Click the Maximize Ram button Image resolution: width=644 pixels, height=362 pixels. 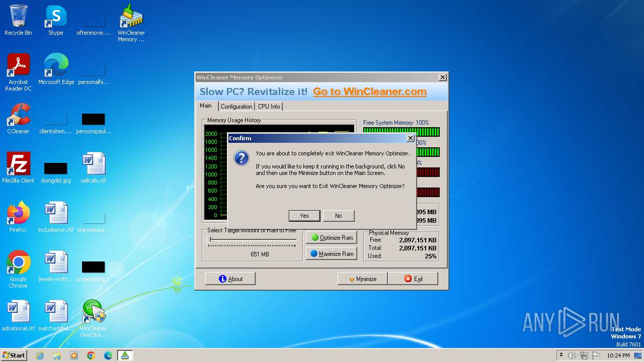[332, 254]
